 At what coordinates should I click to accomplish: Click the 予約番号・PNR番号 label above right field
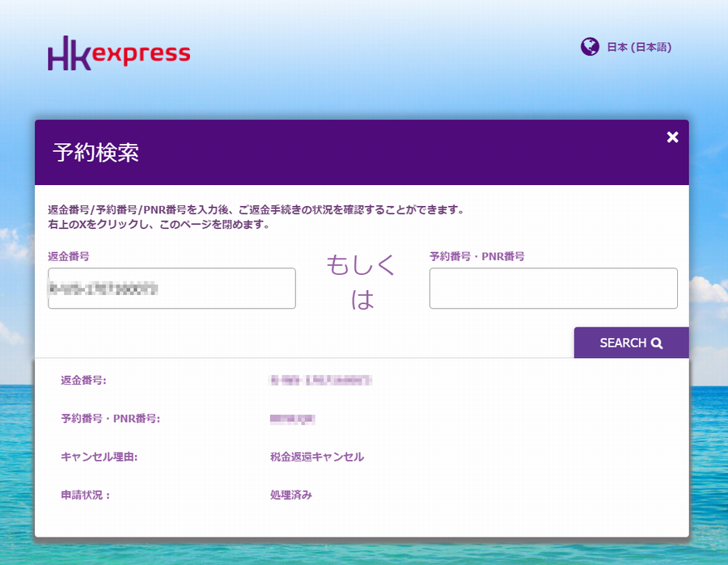(476, 256)
